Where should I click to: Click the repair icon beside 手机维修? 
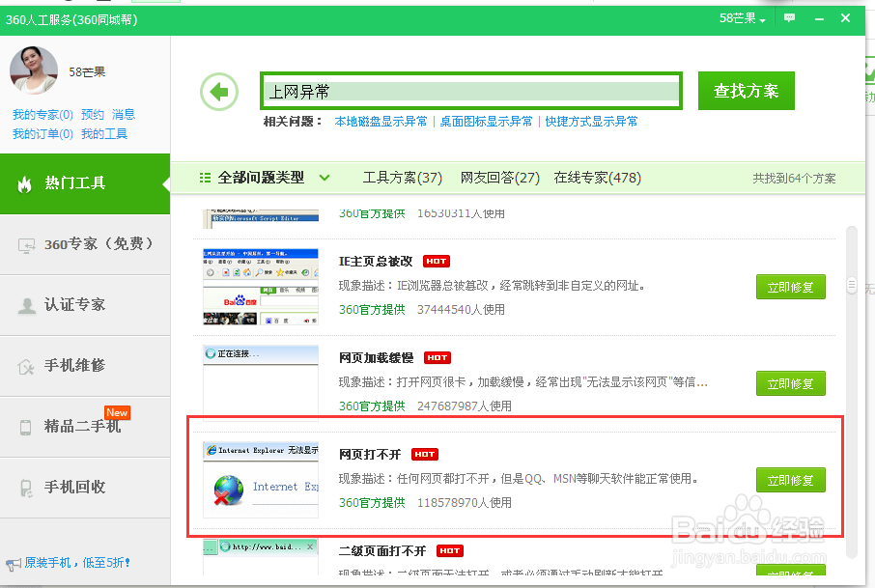[26, 367]
